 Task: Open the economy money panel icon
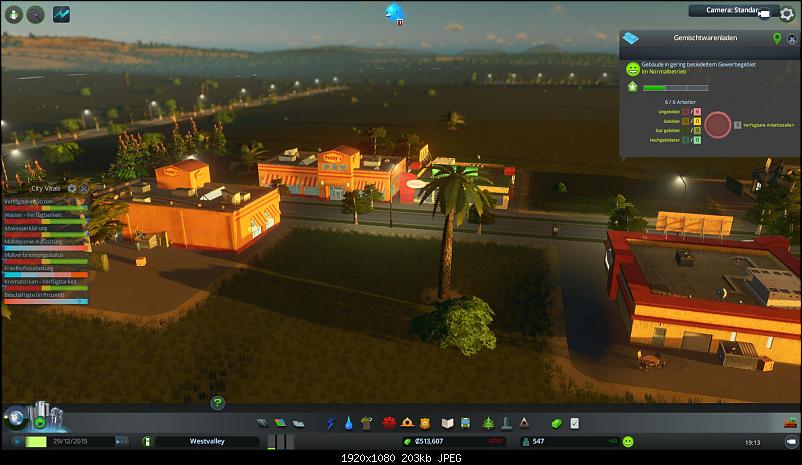[556, 423]
